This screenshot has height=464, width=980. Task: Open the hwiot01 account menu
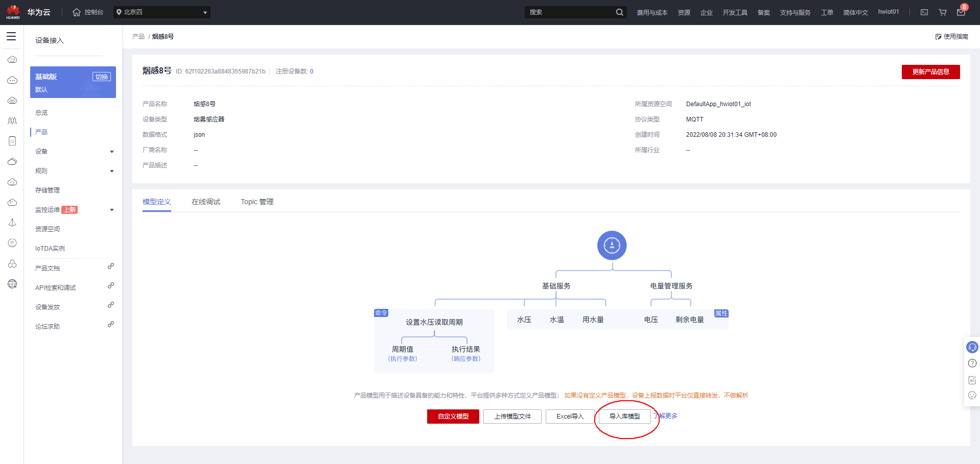pyautogui.click(x=889, y=12)
